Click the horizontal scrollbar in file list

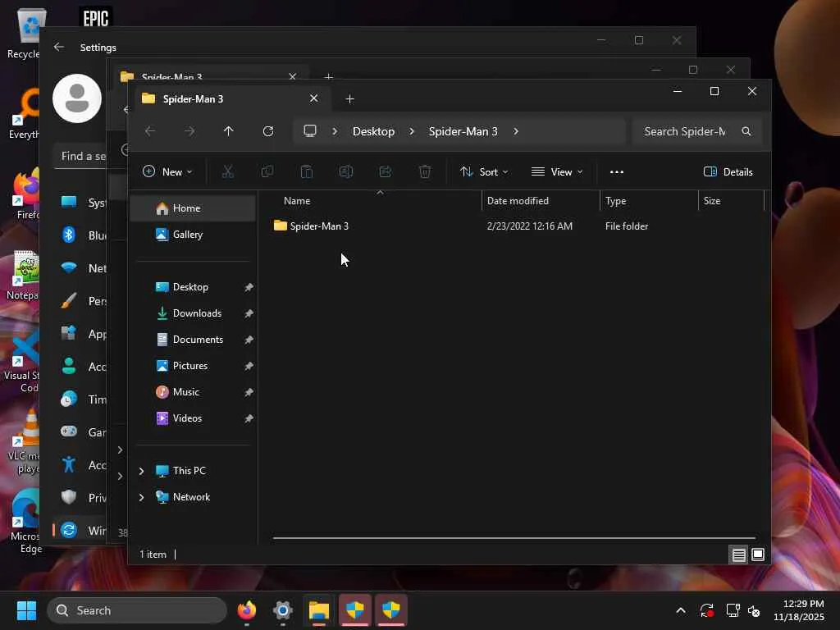(514, 538)
